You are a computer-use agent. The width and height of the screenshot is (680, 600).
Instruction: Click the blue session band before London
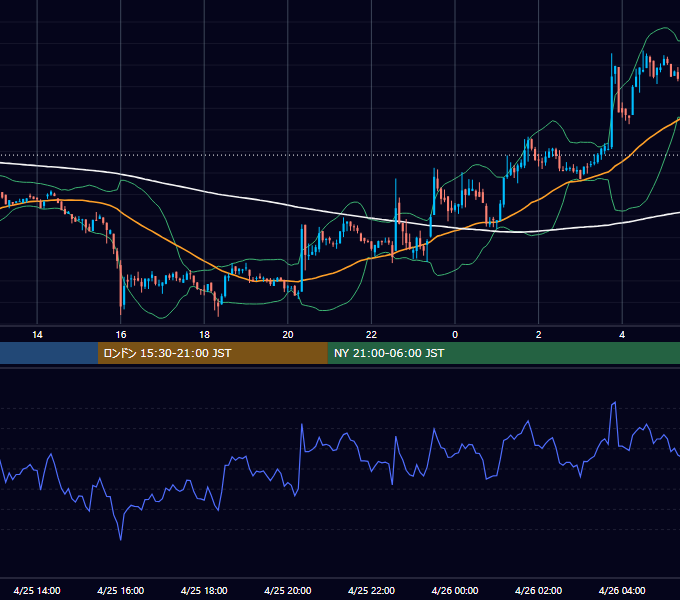49,353
